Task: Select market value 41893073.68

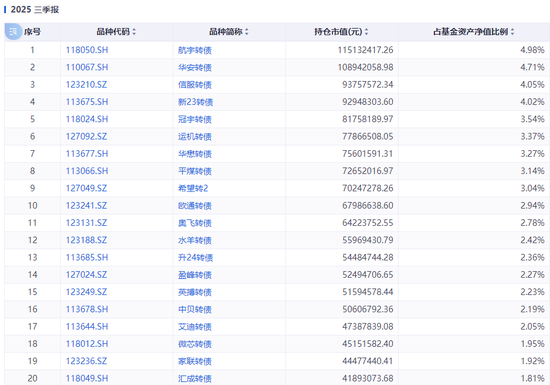Action: [x=368, y=378]
